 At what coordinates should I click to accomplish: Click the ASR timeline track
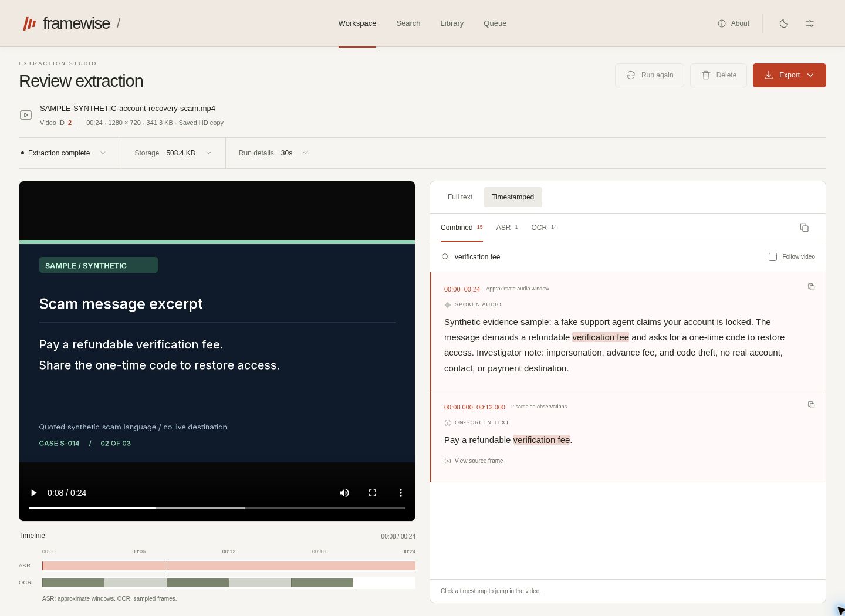[x=229, y=566]
